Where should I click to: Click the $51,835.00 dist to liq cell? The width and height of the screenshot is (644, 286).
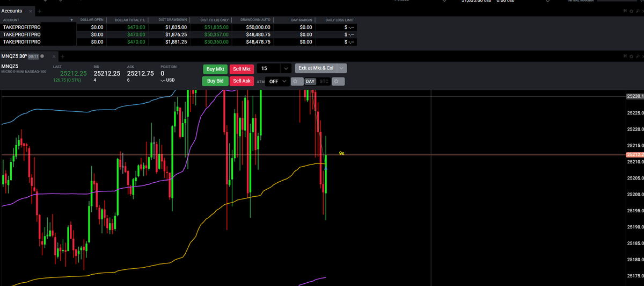(216, 27)
